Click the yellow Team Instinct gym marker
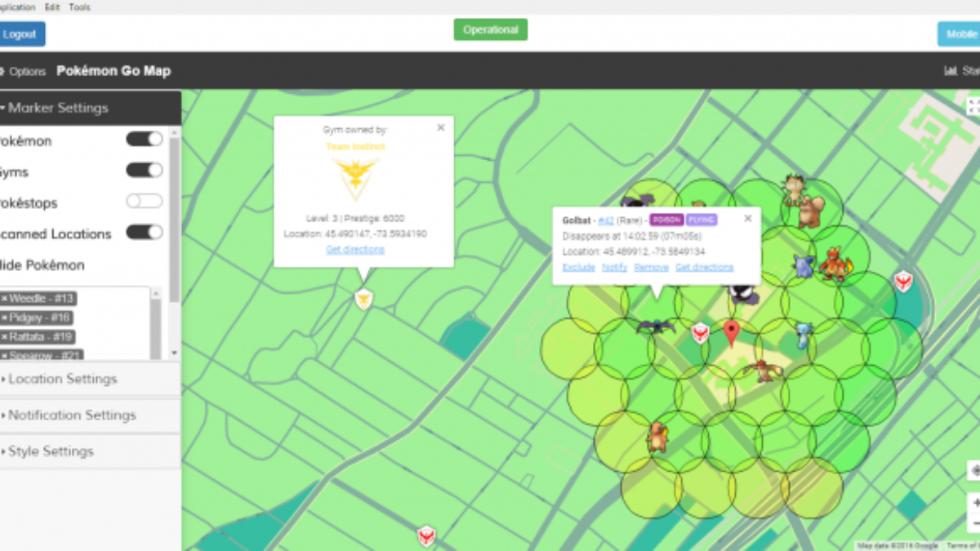 click(363, 299)
